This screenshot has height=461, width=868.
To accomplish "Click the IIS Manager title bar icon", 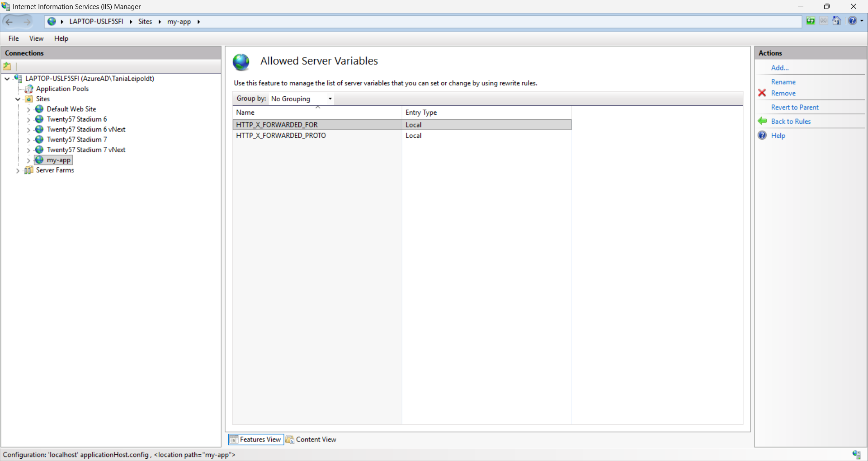I will pos(5,6).
